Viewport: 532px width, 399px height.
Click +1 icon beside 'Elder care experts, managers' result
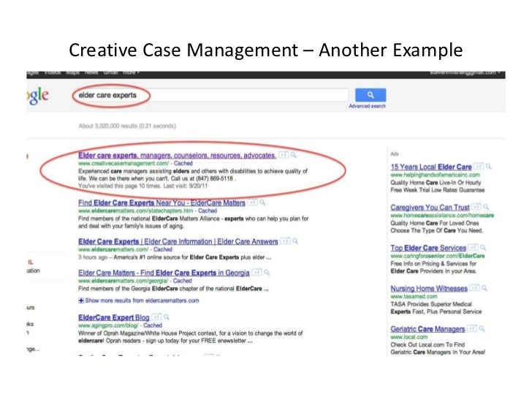[284, 155]
